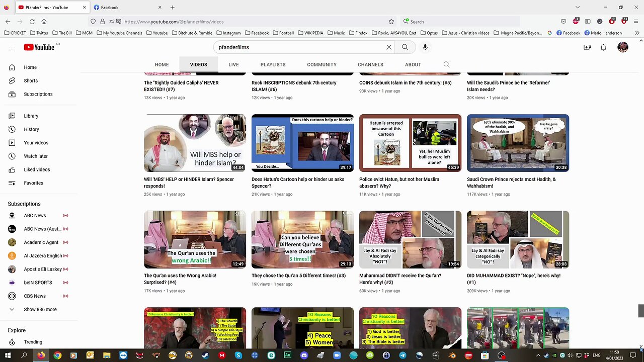Open the YouTube hamburger guide menu
Image resolution: width=644 pixels, height=362 pixels.
(x=12, y=47)
